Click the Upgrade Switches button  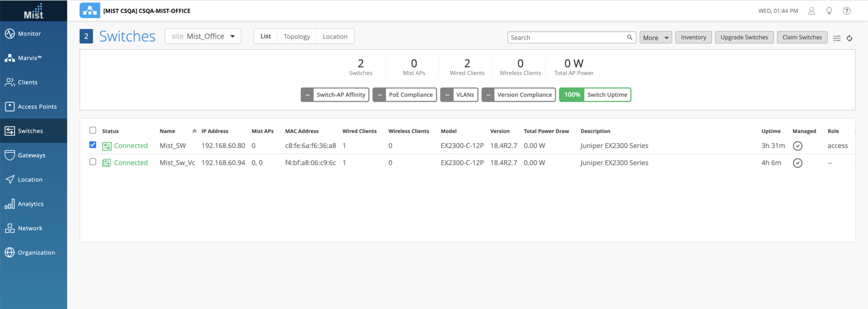pos(744,37)
